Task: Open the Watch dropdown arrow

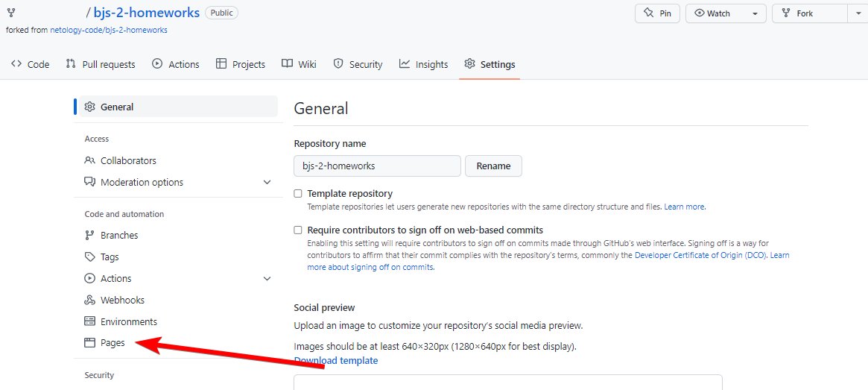Action: [x=755, y=13]
